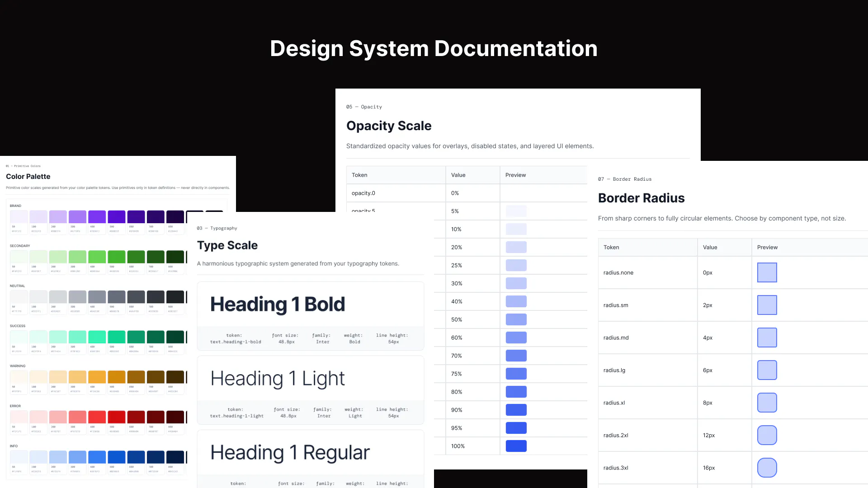Choose the Brand 800 dark purple swatch
868x488 pixels.
(175, 216)
